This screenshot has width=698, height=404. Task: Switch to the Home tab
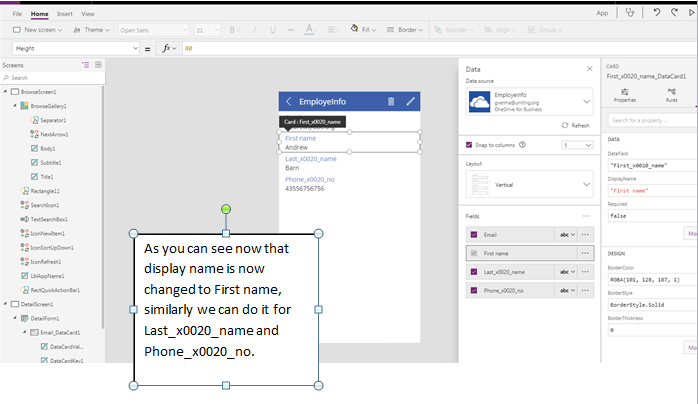click(39, 14)
